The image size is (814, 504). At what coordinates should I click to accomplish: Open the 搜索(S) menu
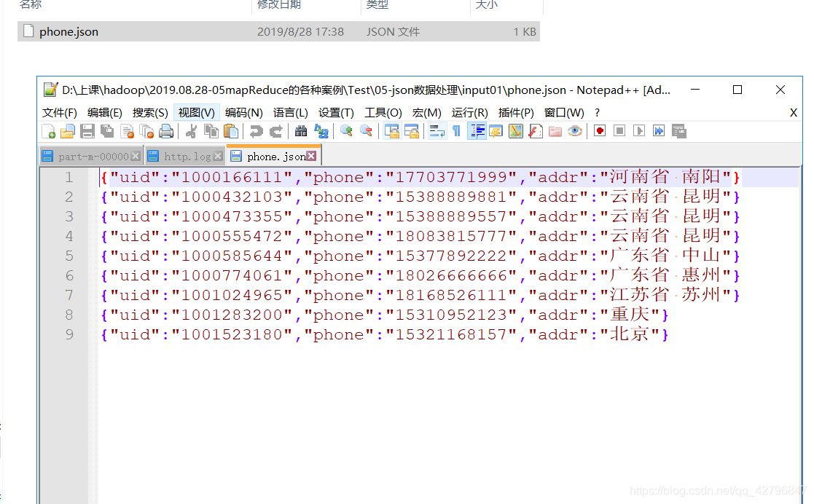[150, 113]
